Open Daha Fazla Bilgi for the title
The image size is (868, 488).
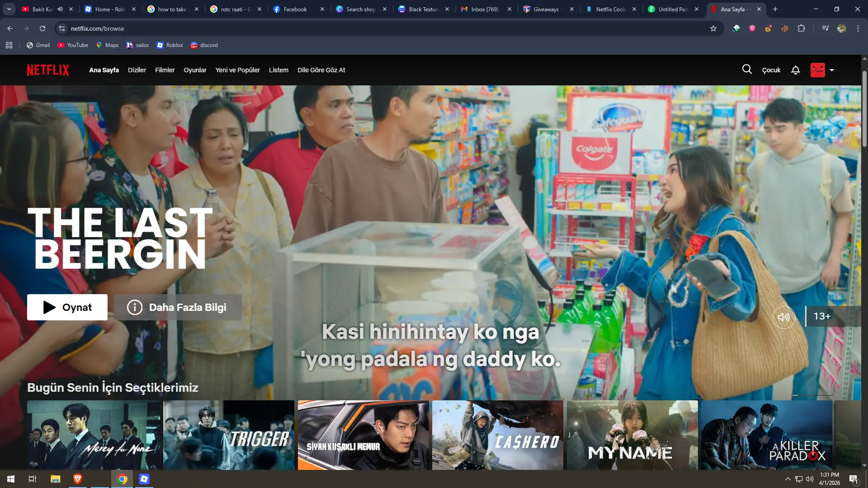coord(178,307)
